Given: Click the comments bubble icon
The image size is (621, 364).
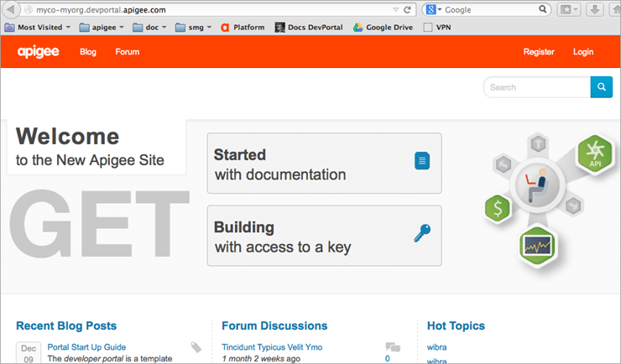Looking at the screenshot, I should coord(393,347).
